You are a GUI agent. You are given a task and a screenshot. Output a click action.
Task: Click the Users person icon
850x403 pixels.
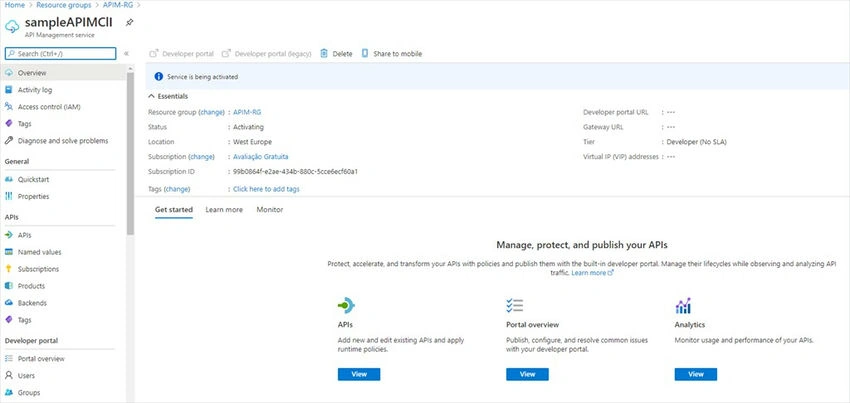9,375
